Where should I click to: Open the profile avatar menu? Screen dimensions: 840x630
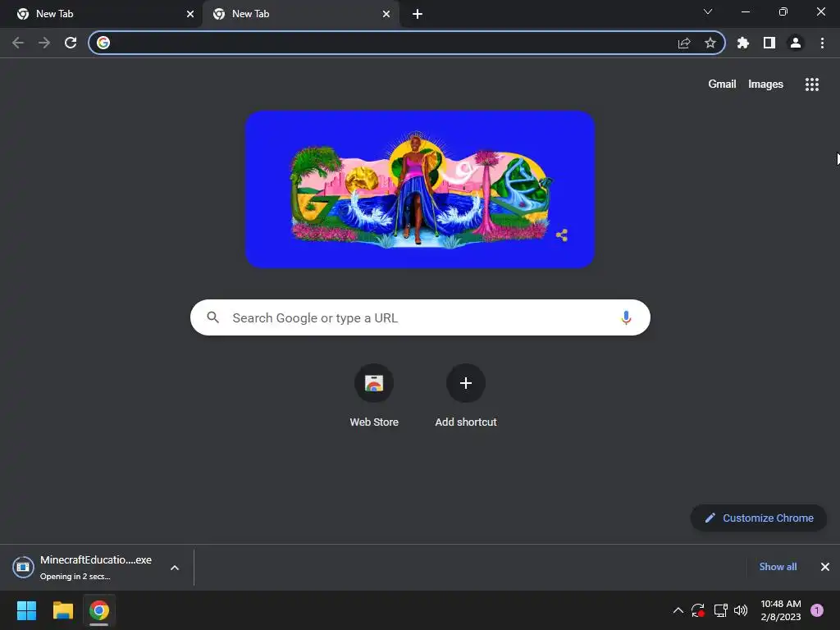pos(796,43)
